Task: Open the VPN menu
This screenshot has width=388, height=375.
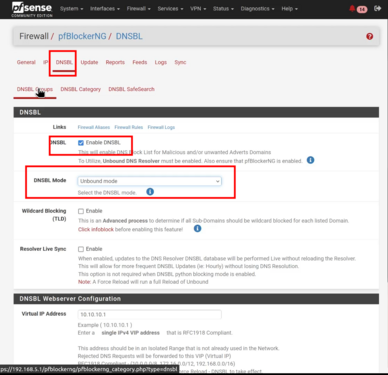Action: tap(198, 9)
